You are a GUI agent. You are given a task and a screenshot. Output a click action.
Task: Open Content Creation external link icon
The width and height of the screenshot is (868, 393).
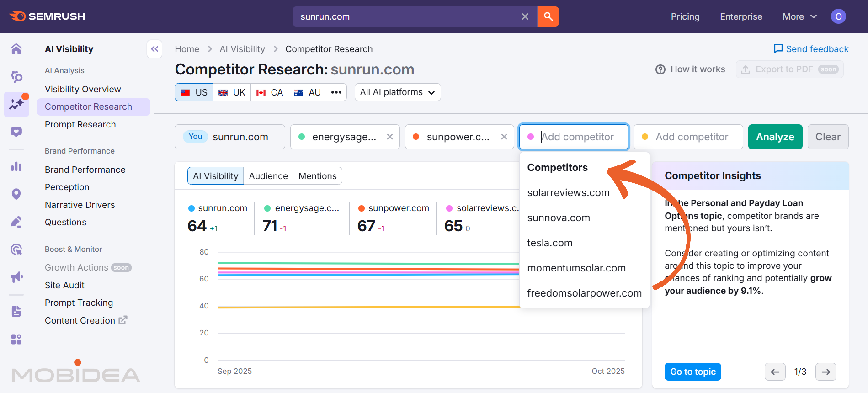tap(123, 320)
